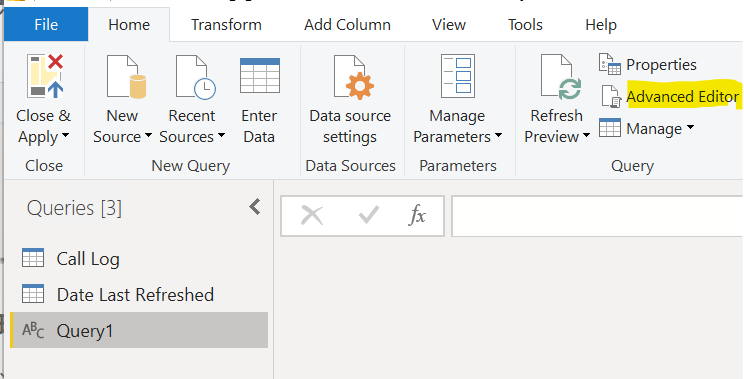Open the Properties text button
Viewport: 744px width, 379px height.
661,65
